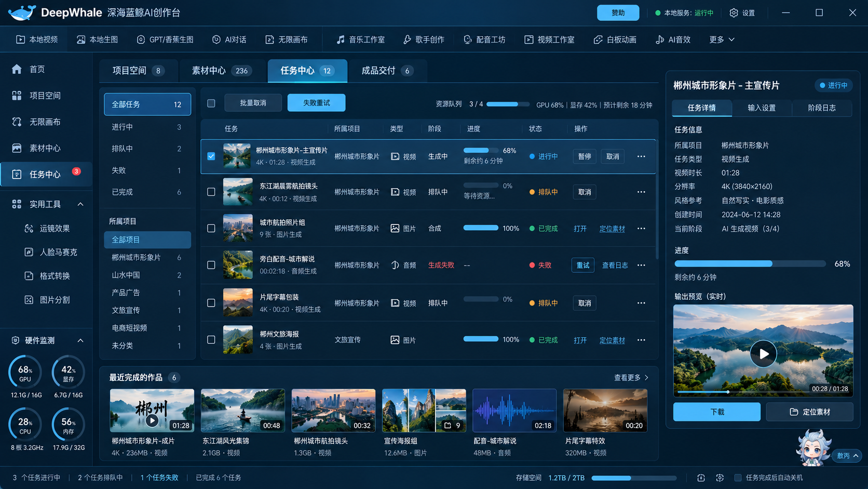Click the 批量取消 button
868x489 pixels.
tap(253, 103)
